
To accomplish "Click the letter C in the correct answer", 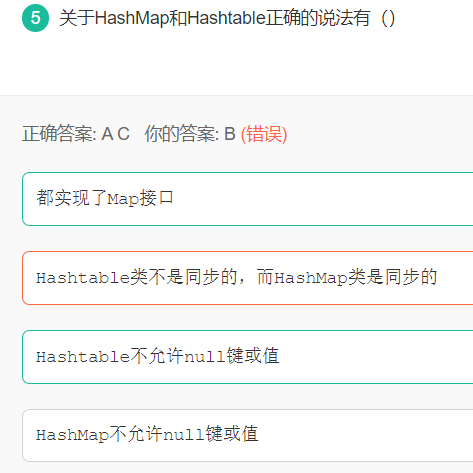I will [x=123, y=134].
